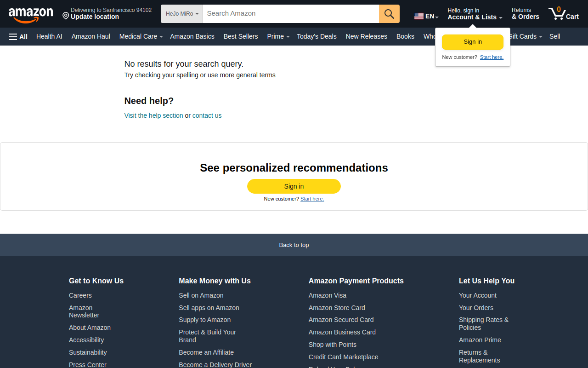Click the orange magnifying glass search button
The image size is (588, 368).
point(389,14)
